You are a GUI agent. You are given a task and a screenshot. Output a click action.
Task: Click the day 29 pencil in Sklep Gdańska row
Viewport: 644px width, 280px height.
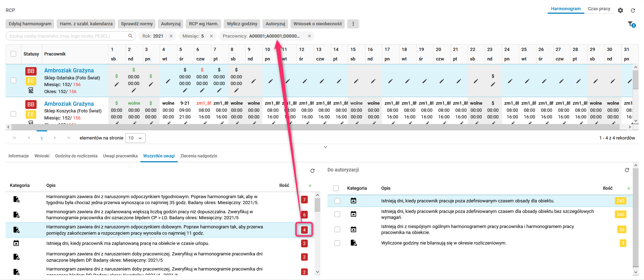595,81
